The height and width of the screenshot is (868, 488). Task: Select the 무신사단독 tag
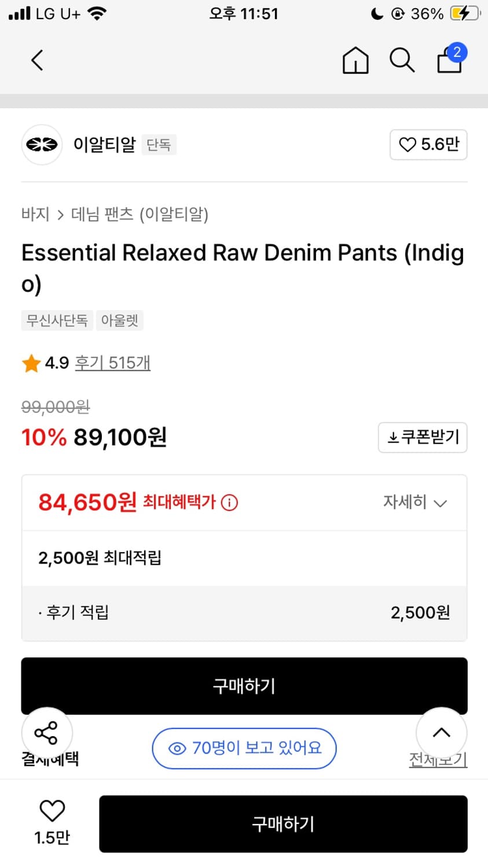57,320
